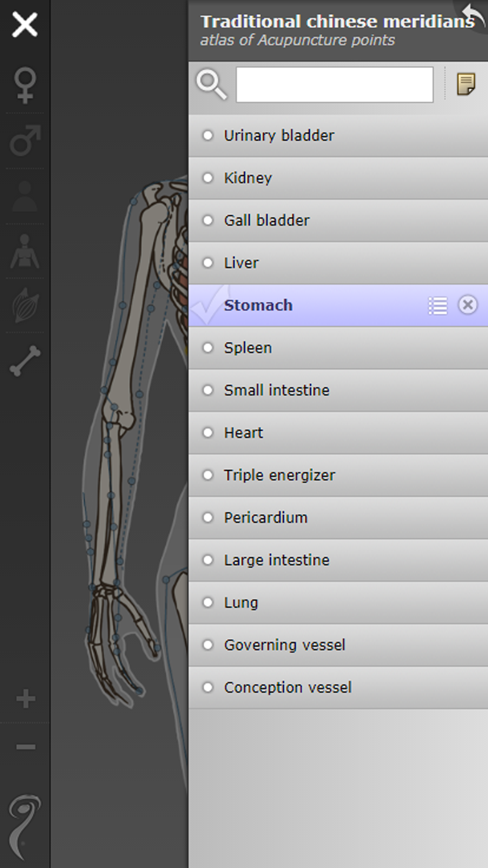
Task: Pick the Governing vessel meridian
Action: [x=284, y=645]
